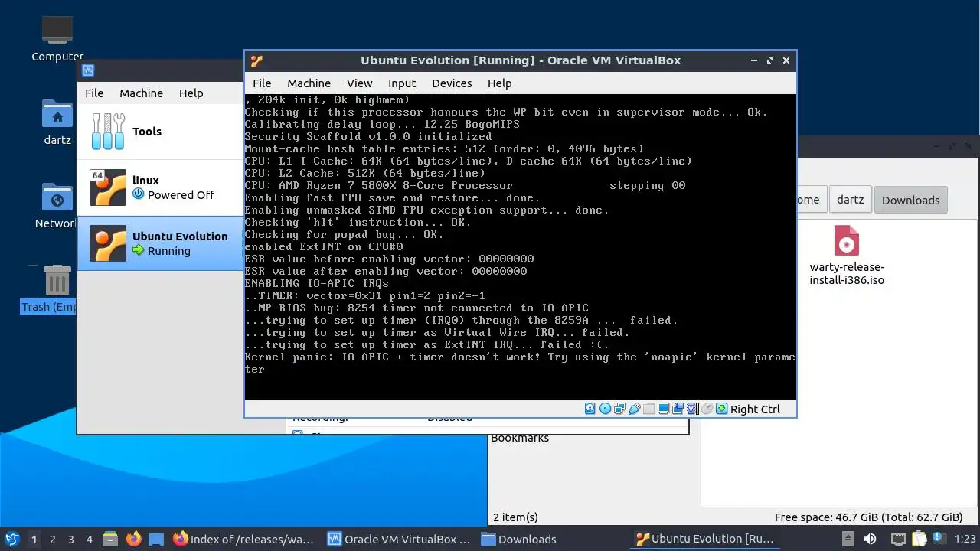This screenshot has width=980, height=551.
Task: Click the Bookmarks header in file manager
Action: [x=520, y=439]
